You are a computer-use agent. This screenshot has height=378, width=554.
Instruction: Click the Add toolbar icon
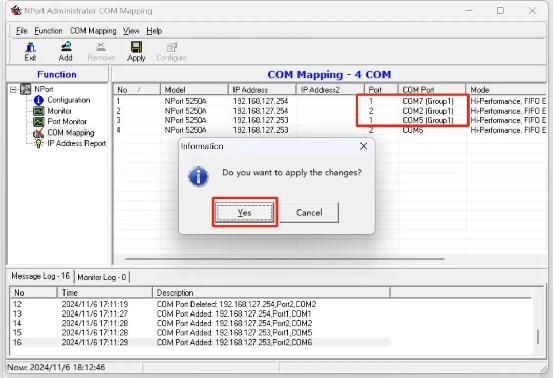click(66, 52)
